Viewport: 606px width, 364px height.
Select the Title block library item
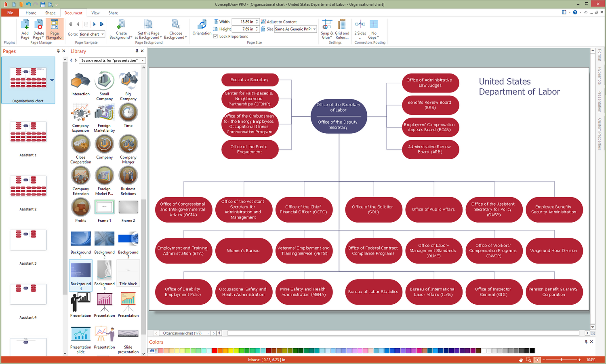[x=128, y=274]
